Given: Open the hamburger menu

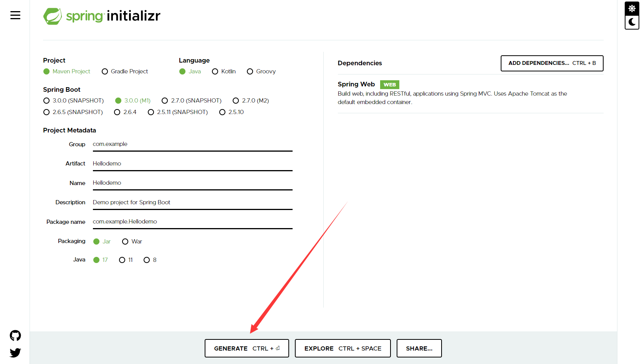Looking at the screenshot, I should tap(15, 15).
